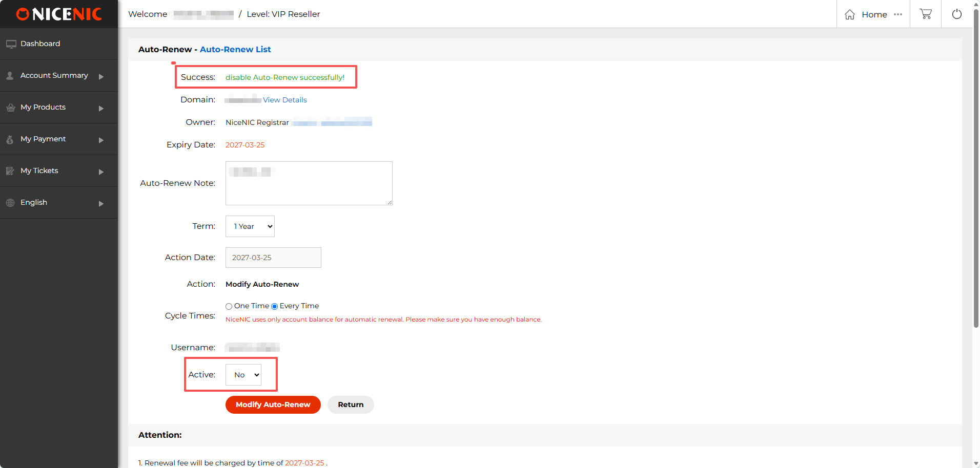
Task: Click the Account Summary user icon
Action: click(10, 76)
